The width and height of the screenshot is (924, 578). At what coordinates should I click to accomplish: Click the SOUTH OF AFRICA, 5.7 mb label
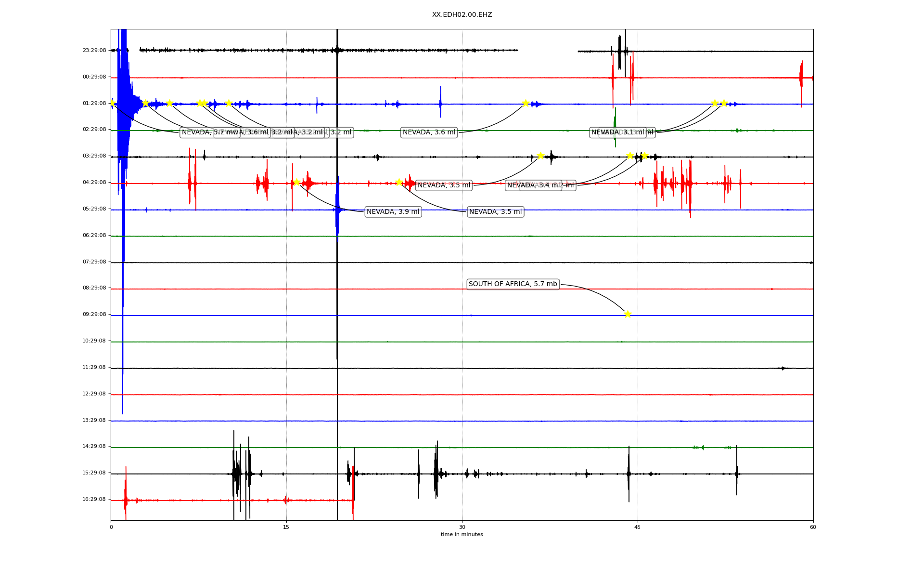[513, 284]
